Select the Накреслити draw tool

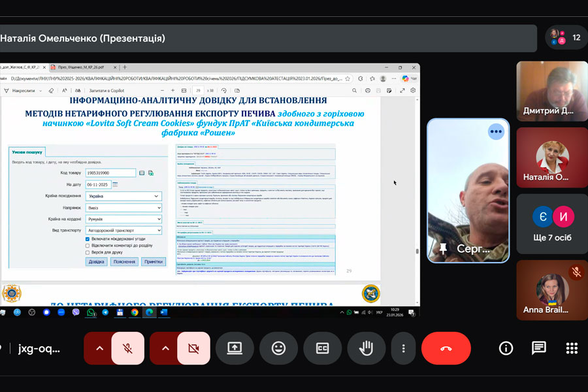tap(20, 91)
